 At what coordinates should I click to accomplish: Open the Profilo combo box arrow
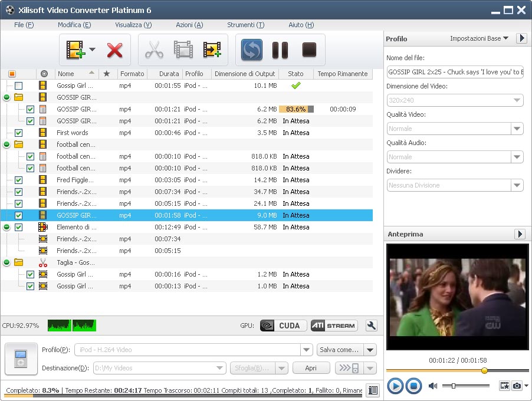(306, 350)
